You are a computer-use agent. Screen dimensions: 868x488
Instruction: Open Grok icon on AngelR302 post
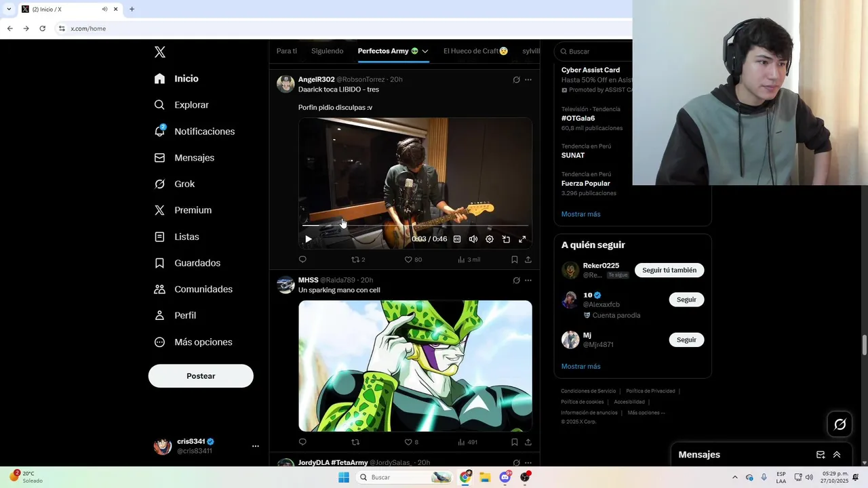tap(516, 79)
